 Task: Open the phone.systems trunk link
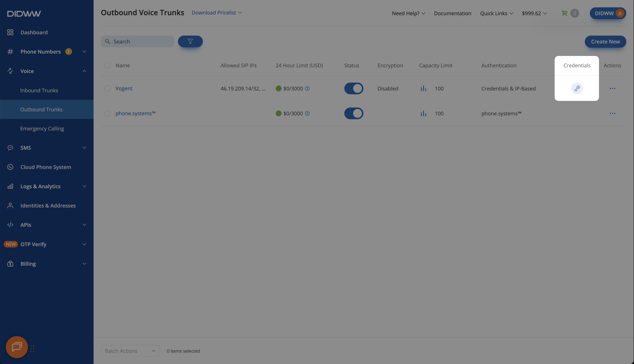(135, 114)
